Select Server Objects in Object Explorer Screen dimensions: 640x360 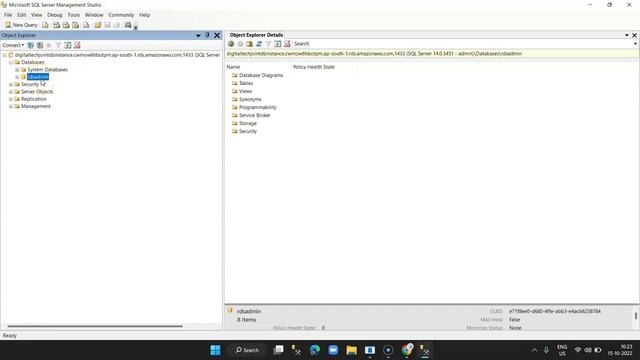point(37,92)
